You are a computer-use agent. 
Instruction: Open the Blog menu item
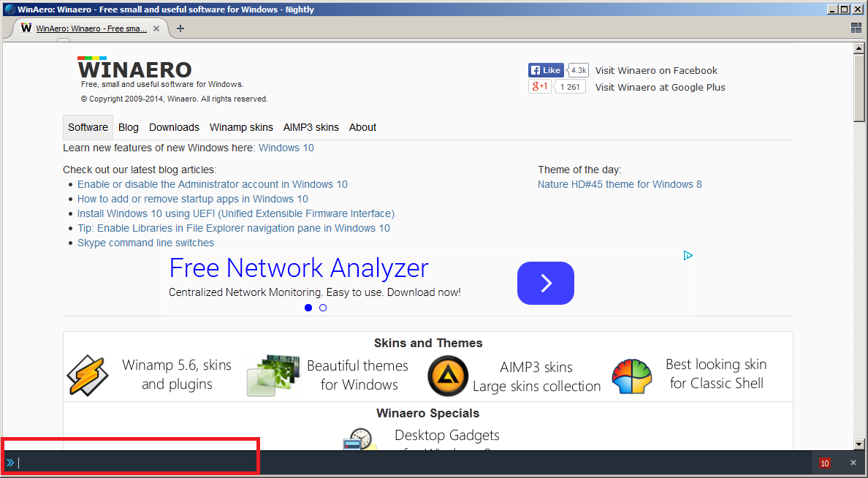129,127
